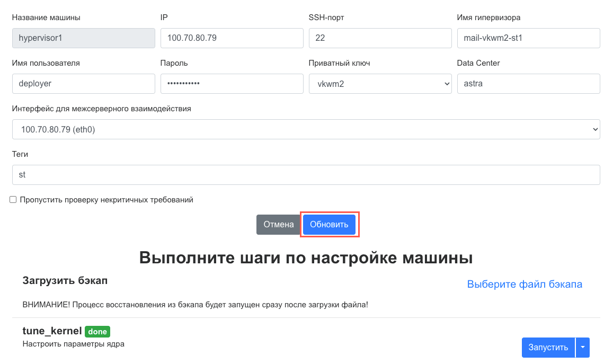The width and height of the screenshot is (613, 364).
Task: Click the green done badge
Action: 97,332
